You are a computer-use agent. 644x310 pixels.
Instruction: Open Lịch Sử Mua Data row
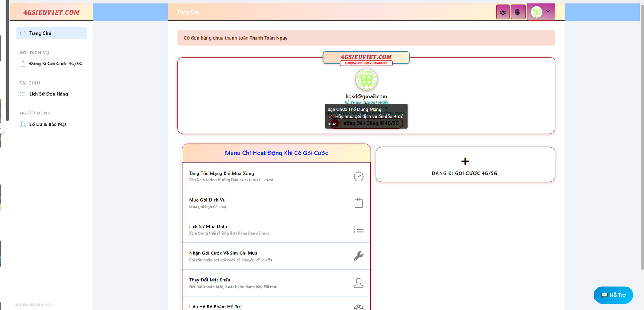coord(276,229)
